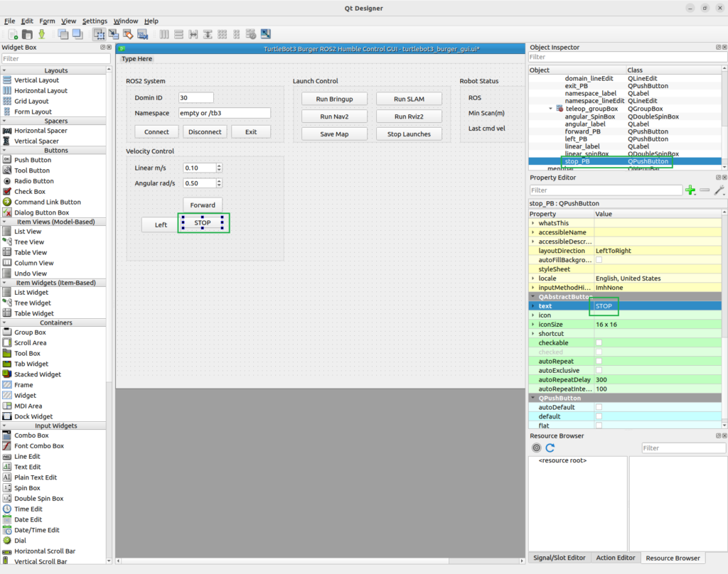
Task: Click the Save Form green arrow icon
Action: tap(42, 34)
